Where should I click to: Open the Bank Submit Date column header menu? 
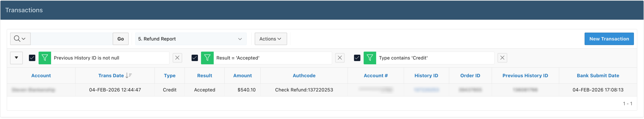point(598,76)
